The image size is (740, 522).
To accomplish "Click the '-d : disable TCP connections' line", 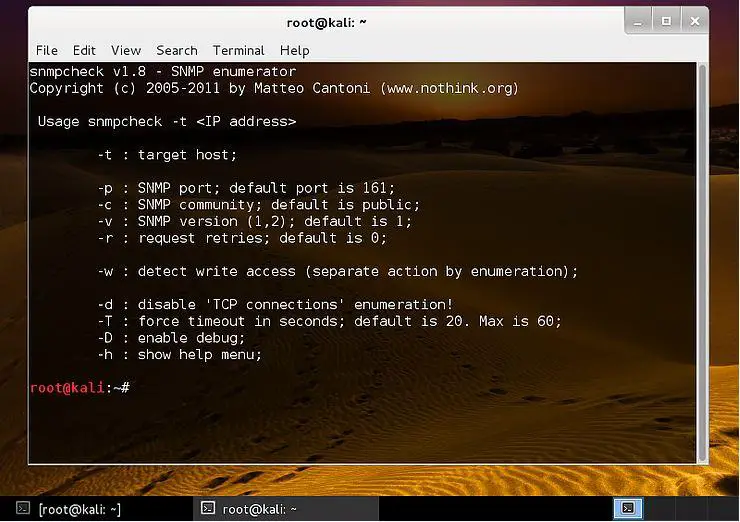I will point(275,304).
